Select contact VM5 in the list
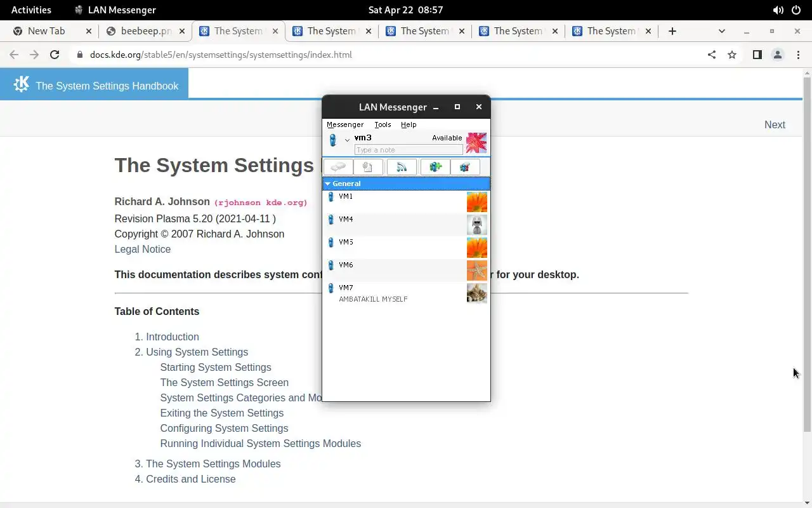This screenshot has width=812, height=508. (x=406, y=248)
